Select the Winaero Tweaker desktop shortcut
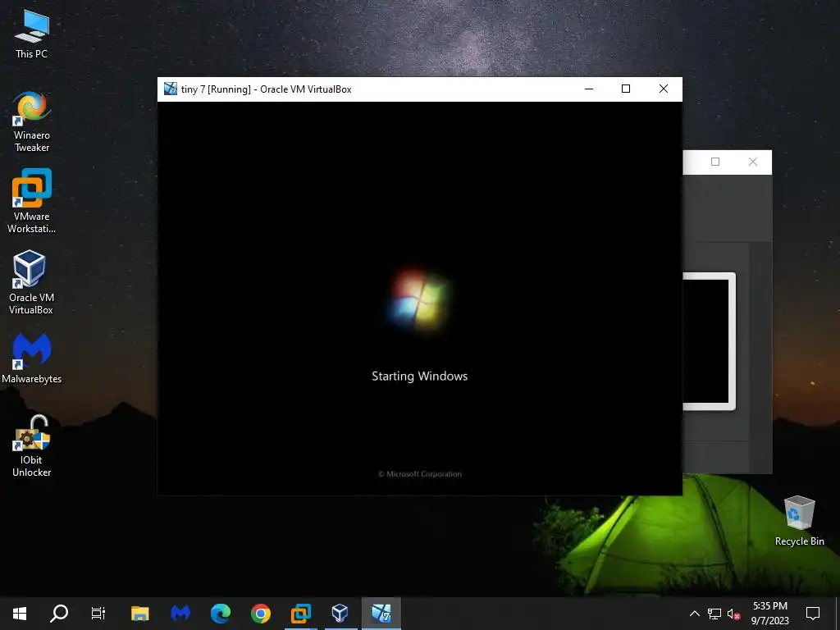The image size is (840, 630). coord(32,121)
